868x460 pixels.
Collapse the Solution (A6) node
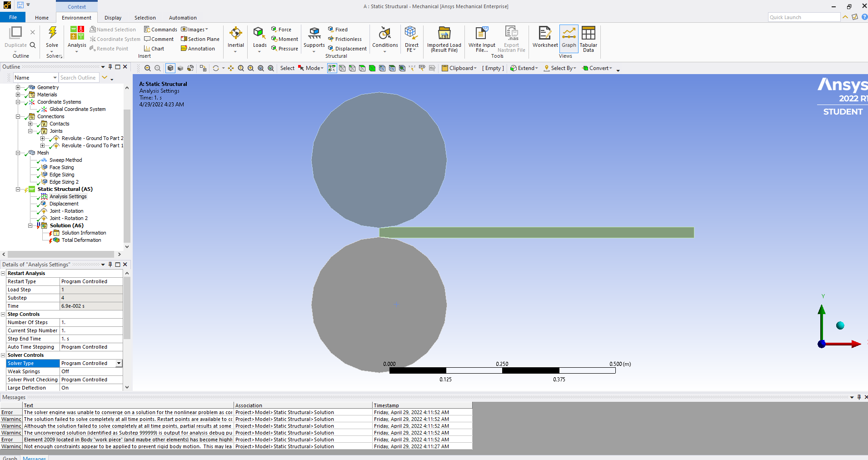pos(30,225)
